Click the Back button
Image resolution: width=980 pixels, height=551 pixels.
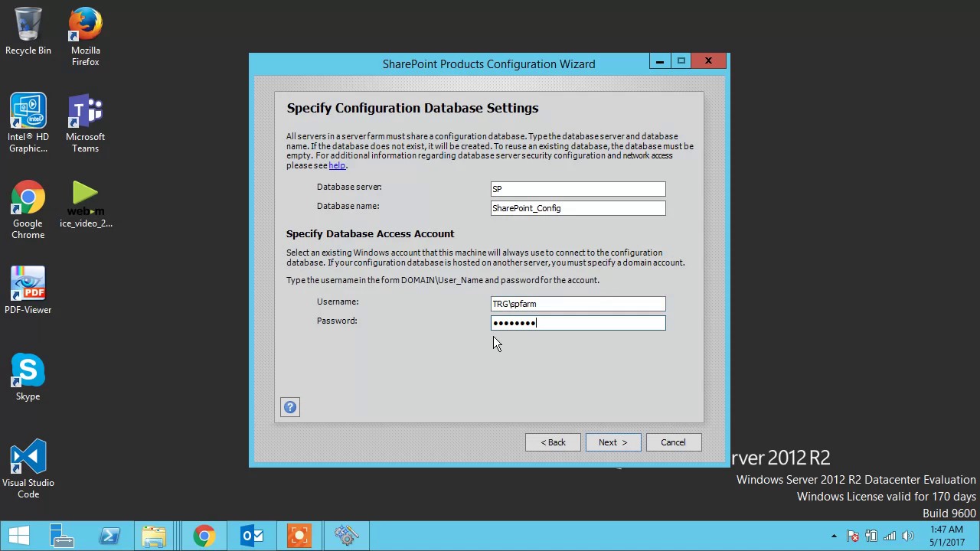[553, 442]
